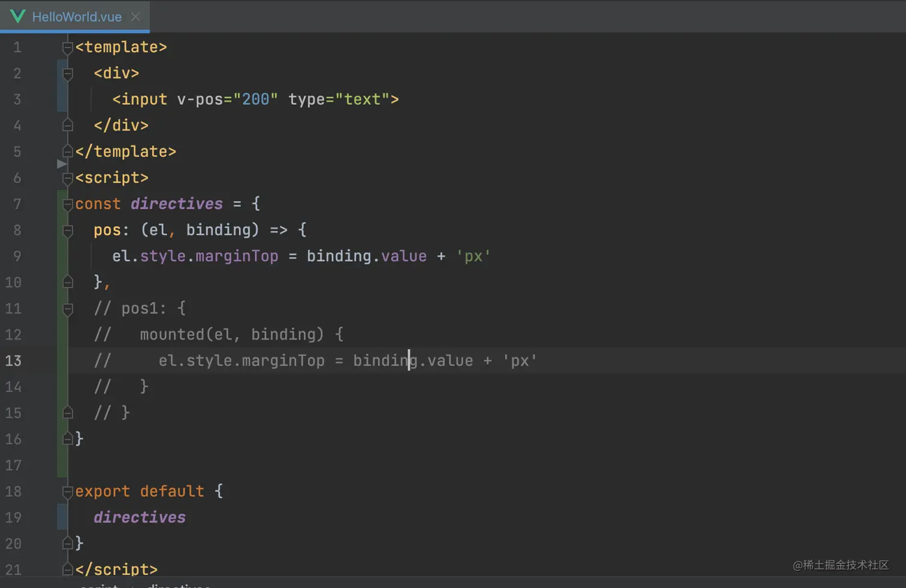
Task: Click the 'px' string on line 9
Action: pos(473,256)
